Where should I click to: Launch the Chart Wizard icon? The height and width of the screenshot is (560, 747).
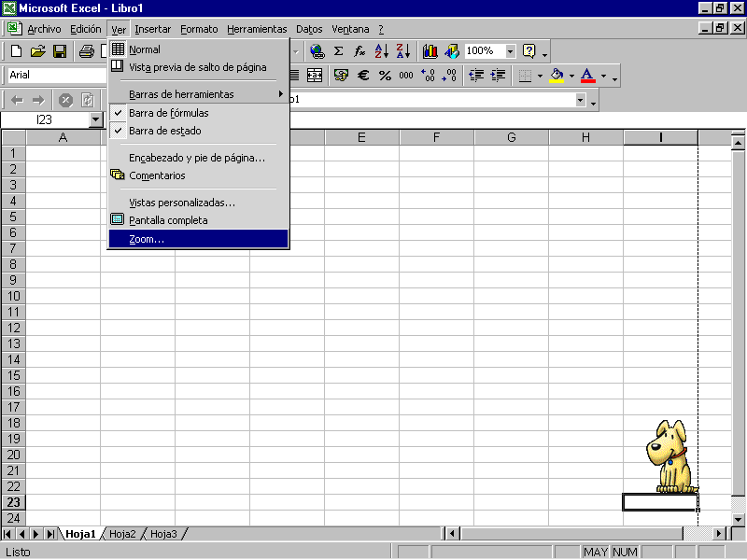click(x=431, y=51)
